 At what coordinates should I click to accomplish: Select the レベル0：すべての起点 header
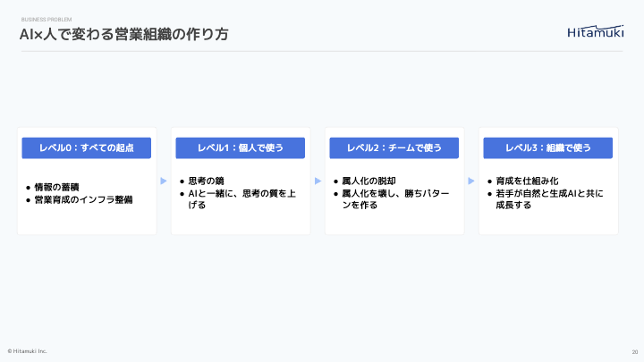[x=87, y=147]
